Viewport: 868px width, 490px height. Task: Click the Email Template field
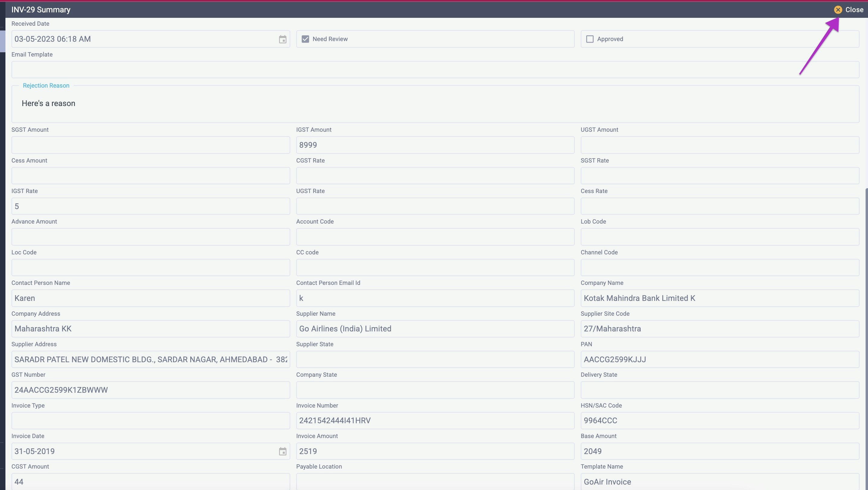[435, 70]
